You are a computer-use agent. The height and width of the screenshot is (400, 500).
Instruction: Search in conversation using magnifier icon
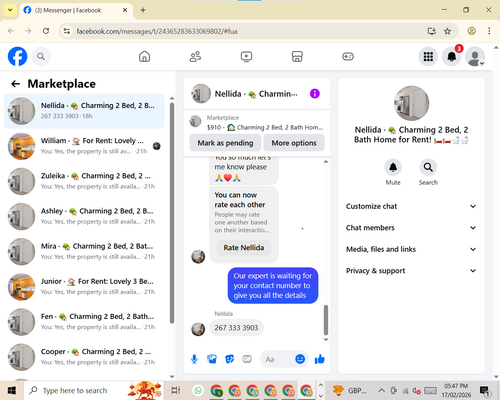point(428,167)
